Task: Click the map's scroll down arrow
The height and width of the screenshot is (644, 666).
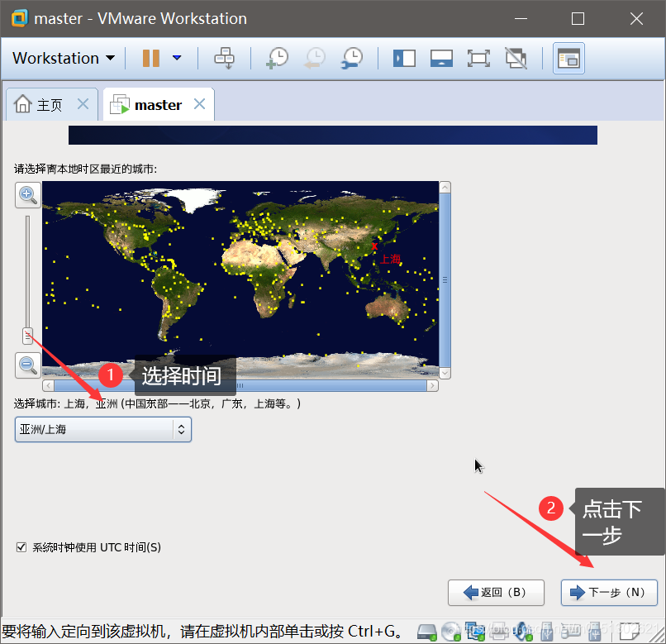Action: pos(445,373)
